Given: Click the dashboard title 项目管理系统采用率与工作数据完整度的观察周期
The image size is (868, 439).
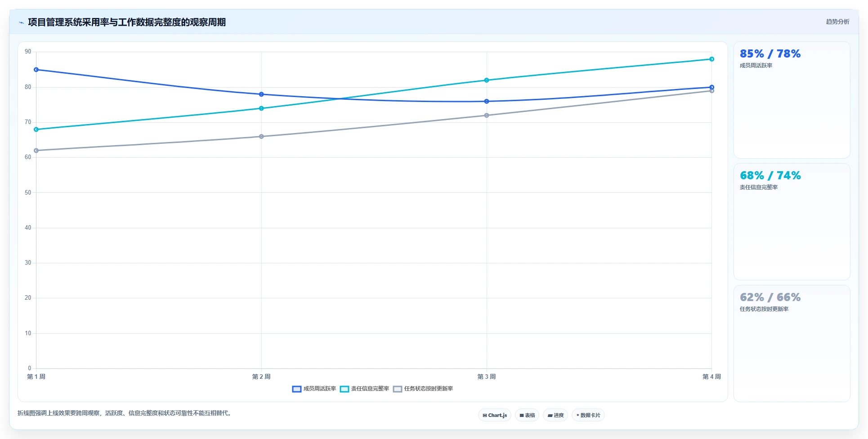Looking at the screenshot, I should coord(127,22).
